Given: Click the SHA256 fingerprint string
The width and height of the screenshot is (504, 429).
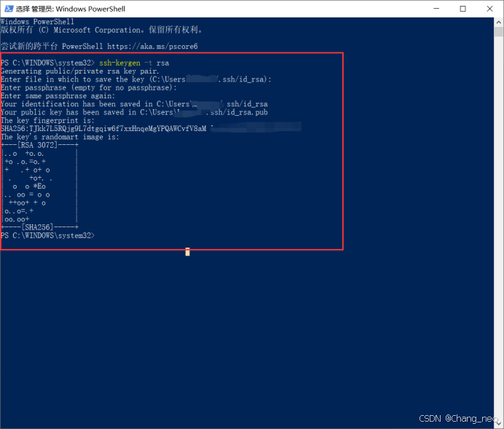Looking at the screenshot, I should pyautogui.click(x=103, y=128).
